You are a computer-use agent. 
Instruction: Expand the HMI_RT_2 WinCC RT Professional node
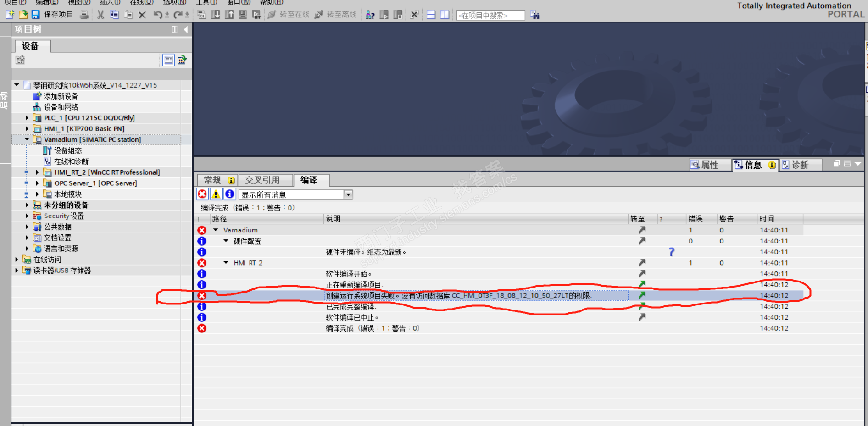pyautogui.click(x=37, y=172)
